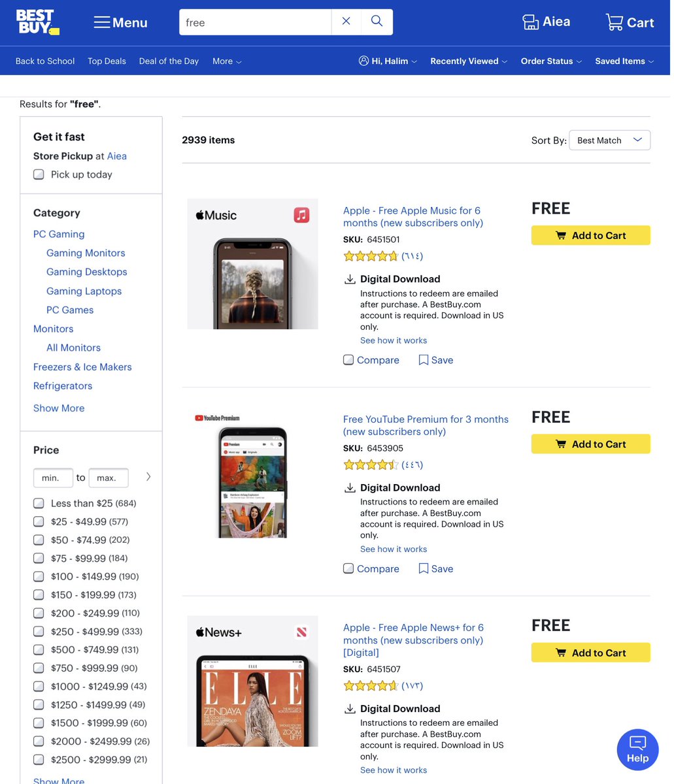The height and width of the screenshot is (784, 674).
Task: Expand Order Status dropdown
Action: [551, 61]
